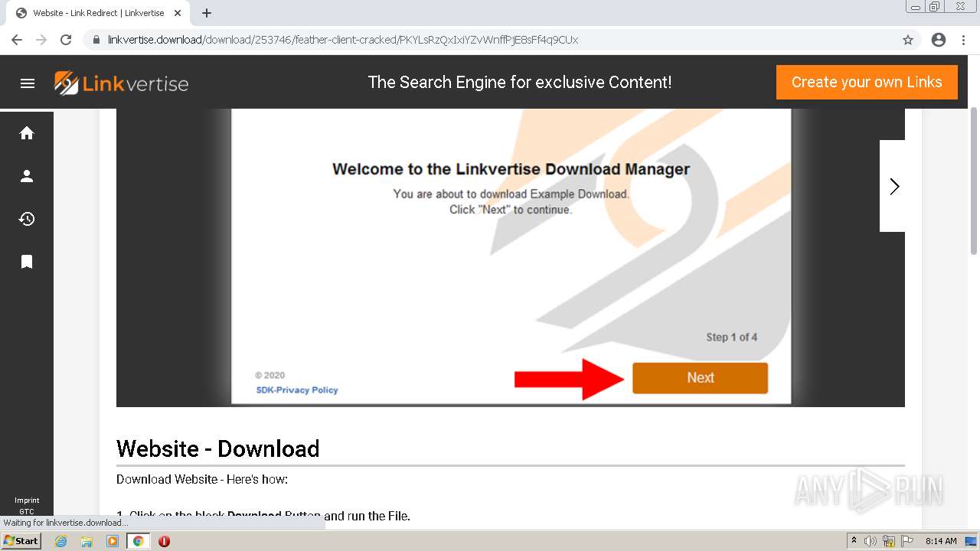Reload the current page
The height and width of the screenshot is (551, 980).
click(x=66, y=40)
